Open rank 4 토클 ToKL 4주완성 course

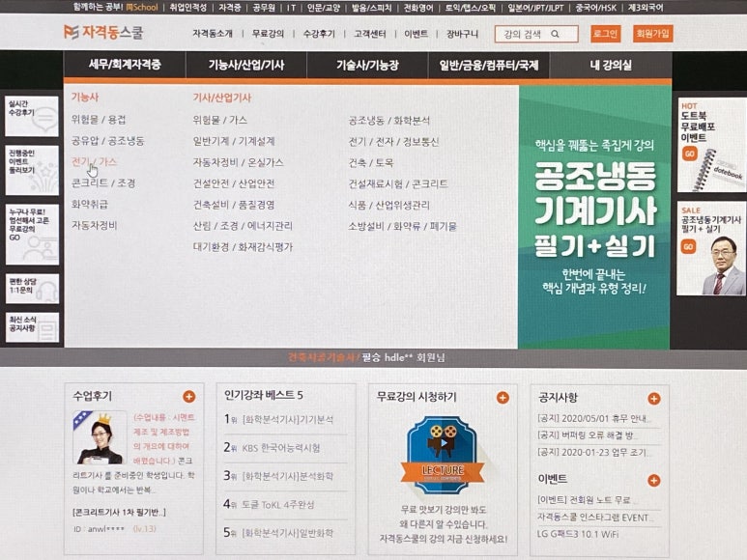(278, 505)
